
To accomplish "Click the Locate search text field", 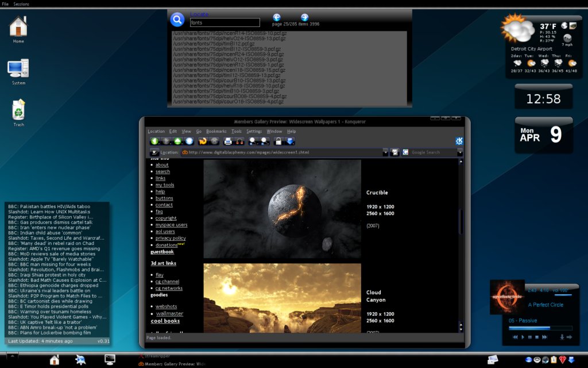I will (x=225, y=22).
